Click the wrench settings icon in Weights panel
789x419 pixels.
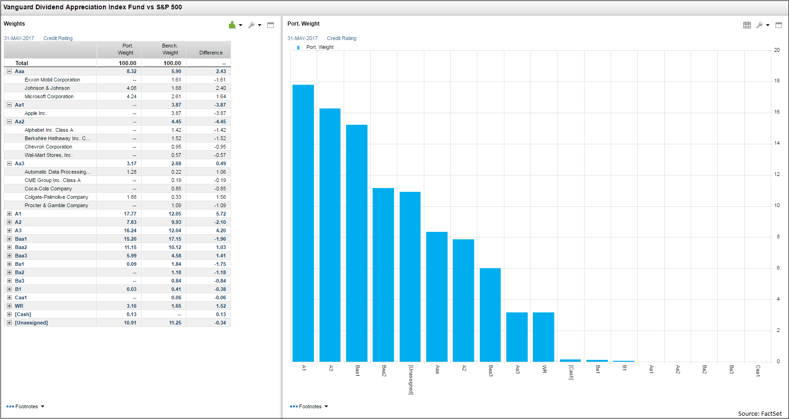pos(252,25)
